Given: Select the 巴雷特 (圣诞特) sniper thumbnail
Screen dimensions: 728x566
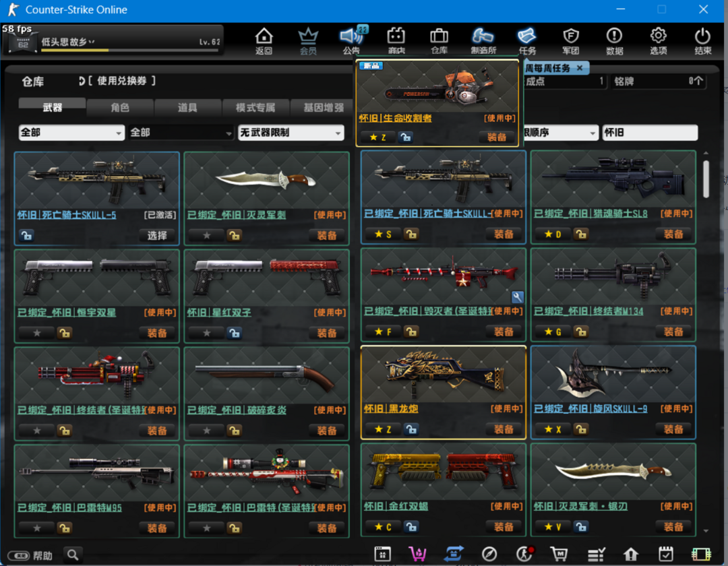Looking at the screenshot, I should coord(266,473).
